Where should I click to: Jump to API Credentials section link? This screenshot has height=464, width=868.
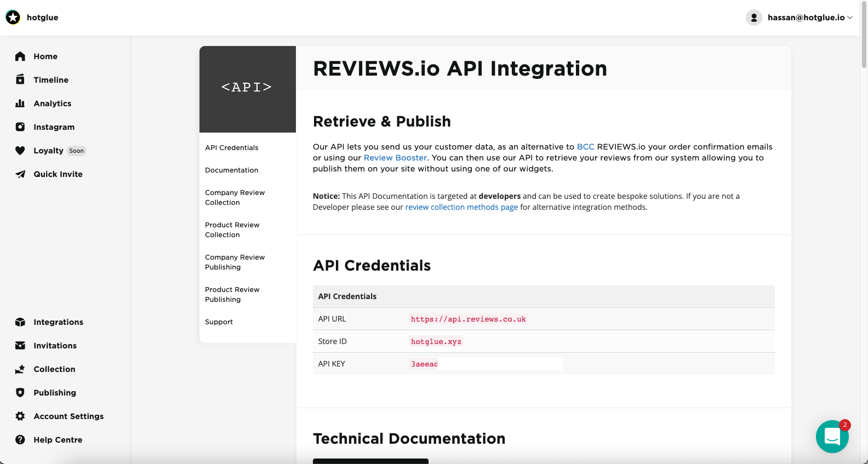point(232,148)
